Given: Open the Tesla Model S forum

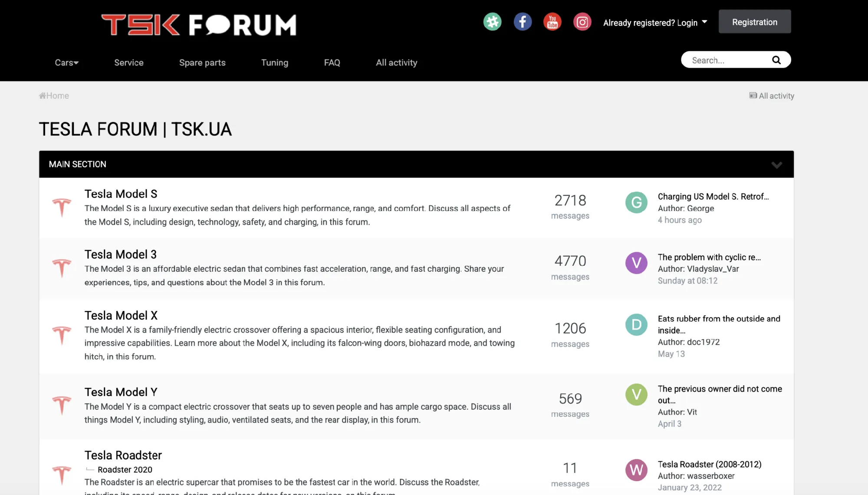Looking at the screenshot, I should [121, 194].
